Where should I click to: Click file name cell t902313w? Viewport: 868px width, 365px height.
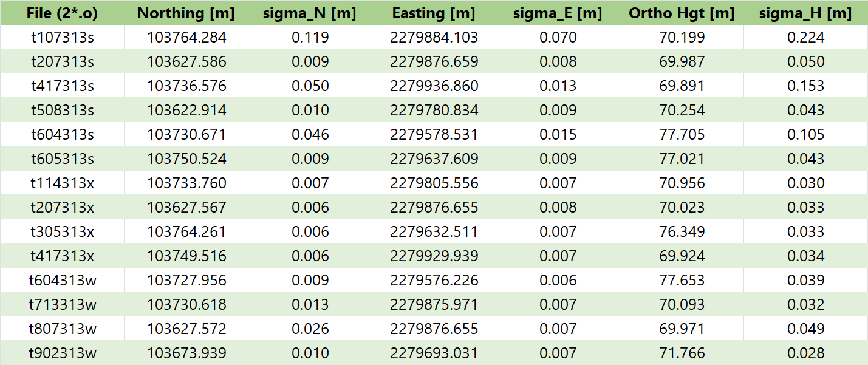[x=62, y=353]
